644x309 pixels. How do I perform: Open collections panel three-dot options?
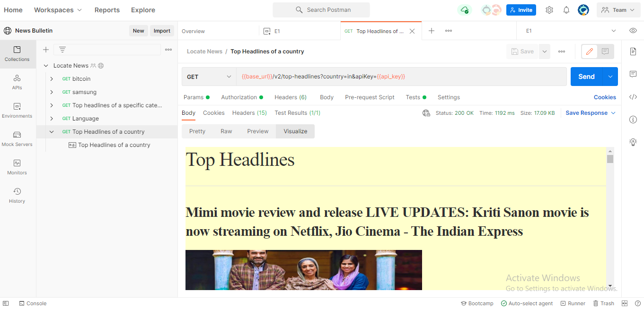tap(168, 50)
